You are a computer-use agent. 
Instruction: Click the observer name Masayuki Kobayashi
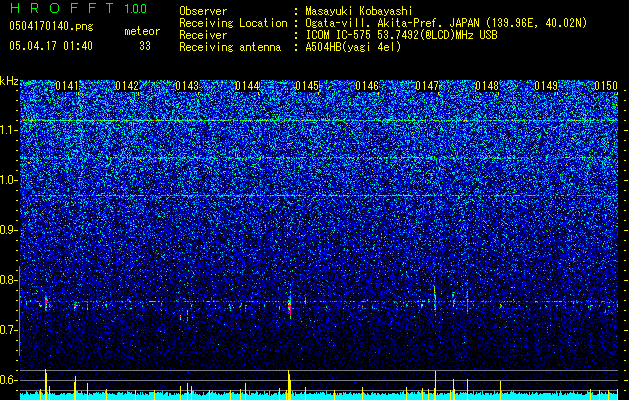tap(359, 11)
